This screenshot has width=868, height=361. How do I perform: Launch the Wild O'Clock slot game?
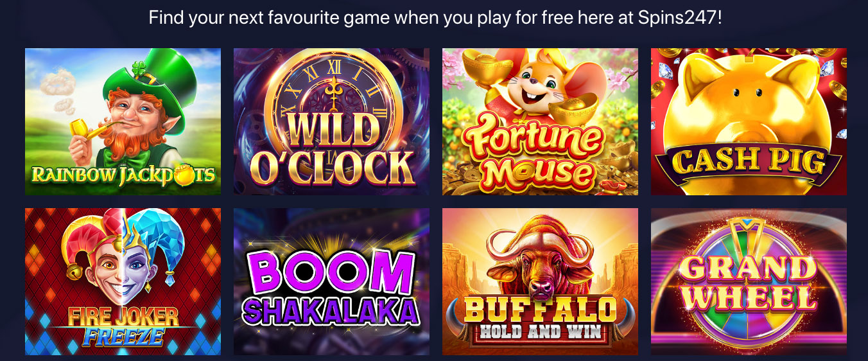[331, 121]
